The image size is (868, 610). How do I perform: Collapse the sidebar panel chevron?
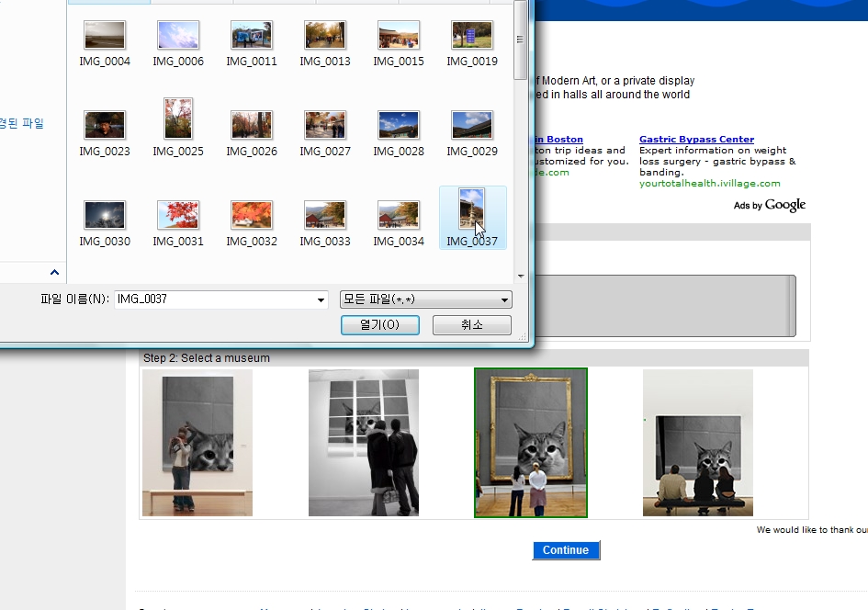pos(54,272)
